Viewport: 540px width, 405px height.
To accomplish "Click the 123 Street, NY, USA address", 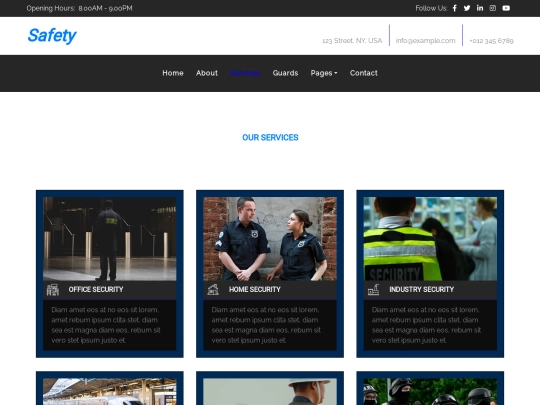I will 352,41.
